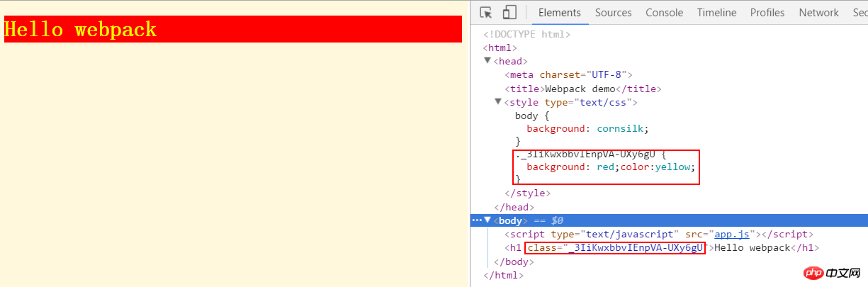
Task: Click the ellipsis beside the body node
Action: pyautogui.click(x=476, y=220)
